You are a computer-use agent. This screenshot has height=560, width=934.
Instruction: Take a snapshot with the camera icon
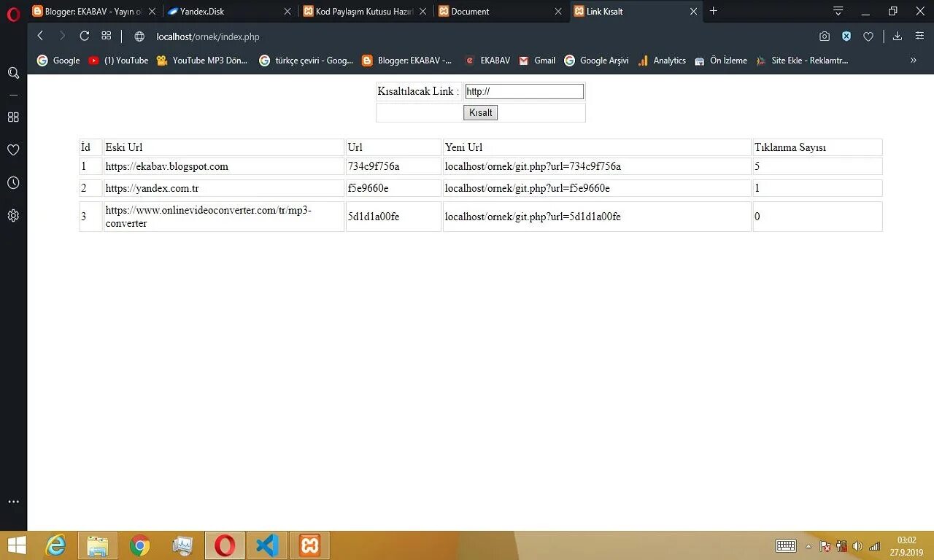click(x=825, y=36)
